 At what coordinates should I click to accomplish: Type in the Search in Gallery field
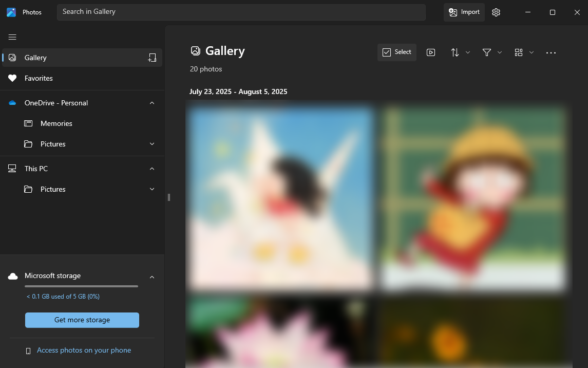coord(241,12)
